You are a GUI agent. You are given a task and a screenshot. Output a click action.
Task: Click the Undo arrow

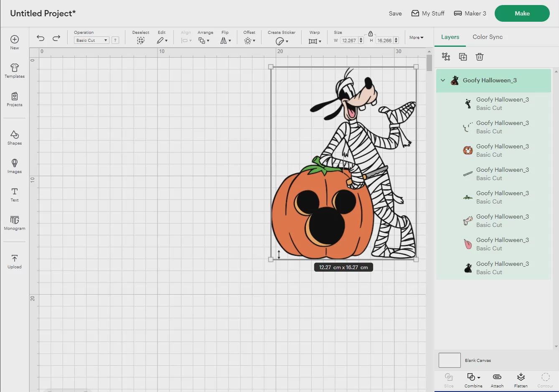[41, 38]
